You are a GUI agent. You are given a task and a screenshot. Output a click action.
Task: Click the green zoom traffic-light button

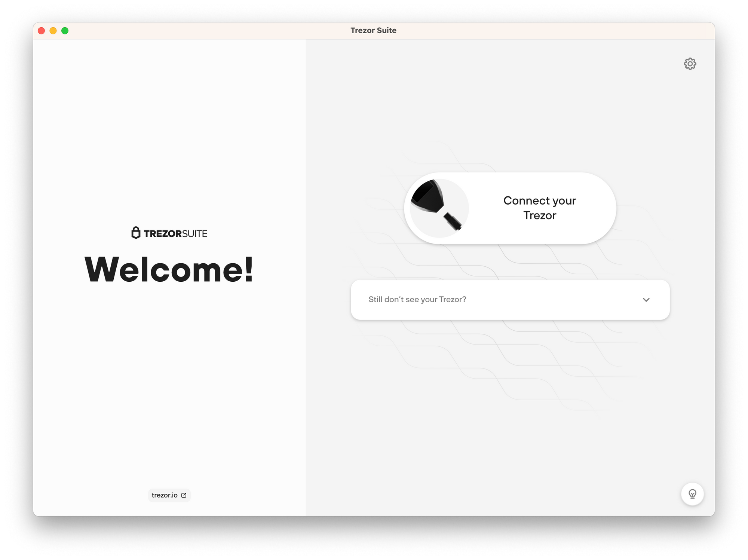[x=65, y=31]
